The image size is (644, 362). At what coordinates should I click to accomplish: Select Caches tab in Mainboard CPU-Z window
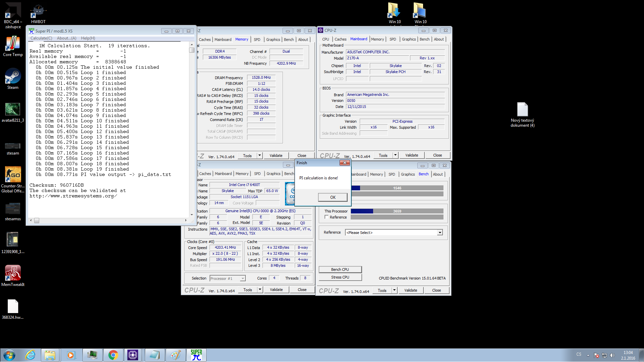tap(340, 39)
